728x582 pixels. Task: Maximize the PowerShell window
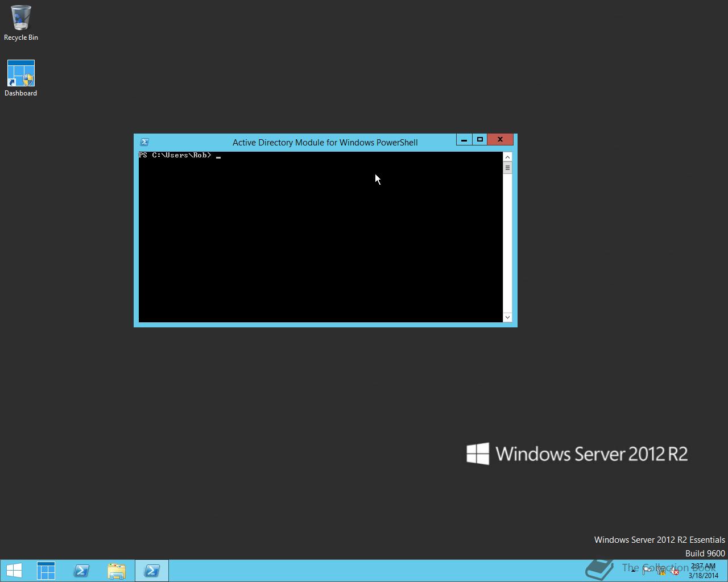(479, 140)
